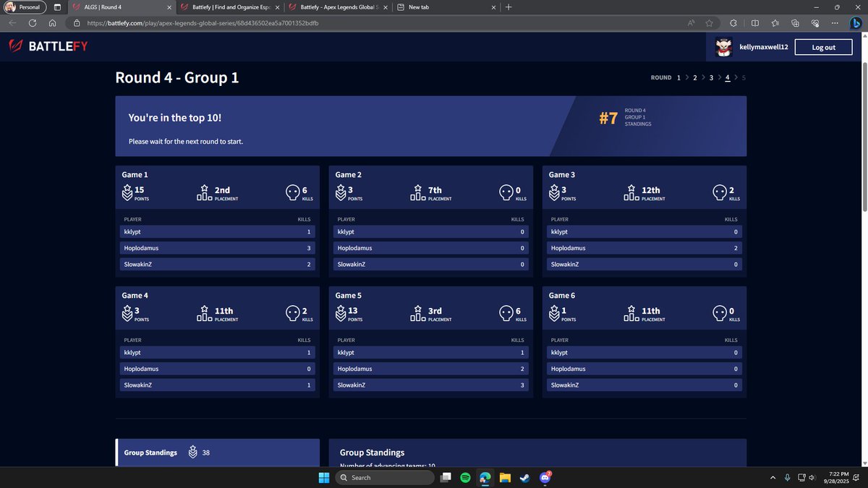Click the Group Standings badge icon showing 38
This screenshot has height=488, width=868.
click(192, 453)
